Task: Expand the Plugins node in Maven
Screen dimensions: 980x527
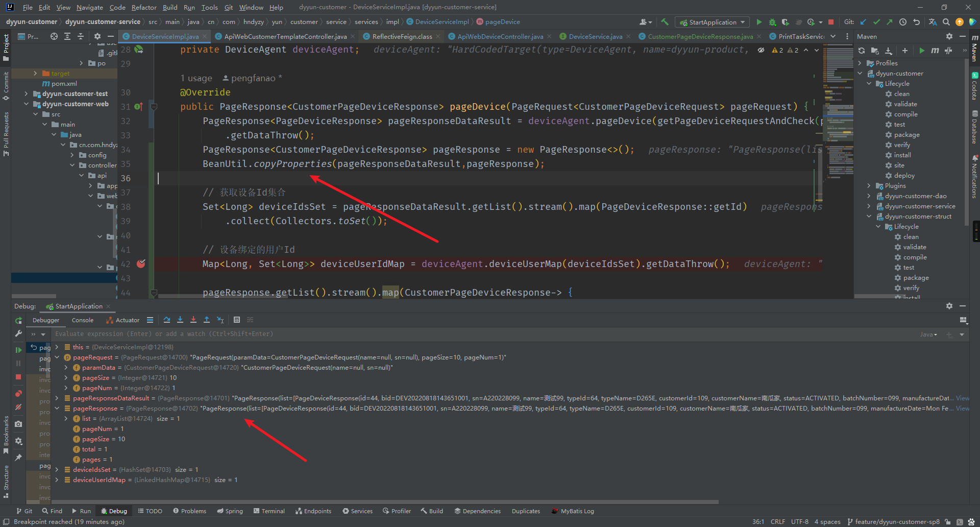Action: 869,186
